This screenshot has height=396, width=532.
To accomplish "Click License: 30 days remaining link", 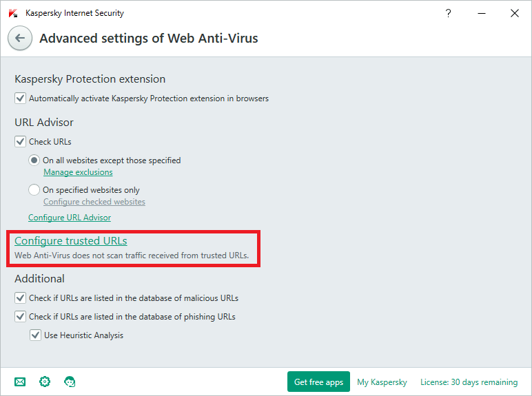I will coord(469,382).
